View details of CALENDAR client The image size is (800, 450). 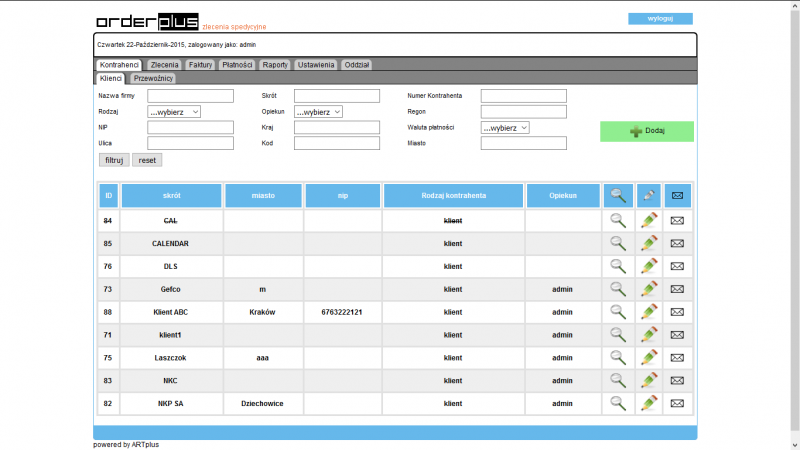coord(618,243)
